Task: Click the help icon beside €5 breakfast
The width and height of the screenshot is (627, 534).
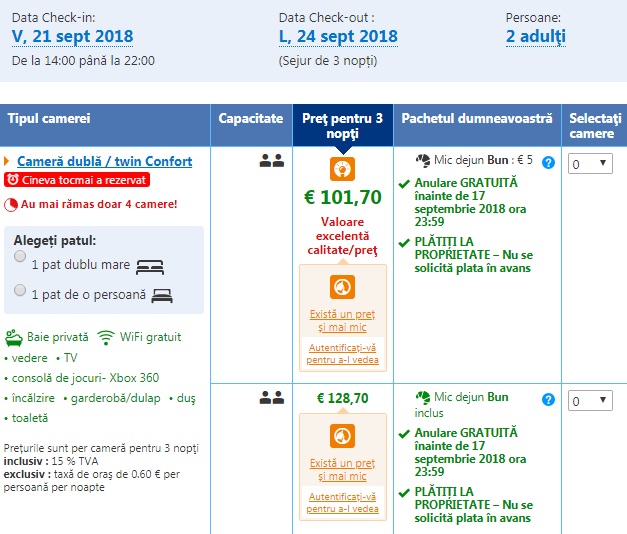Action: pyautogui.click(x=548, y=162)
